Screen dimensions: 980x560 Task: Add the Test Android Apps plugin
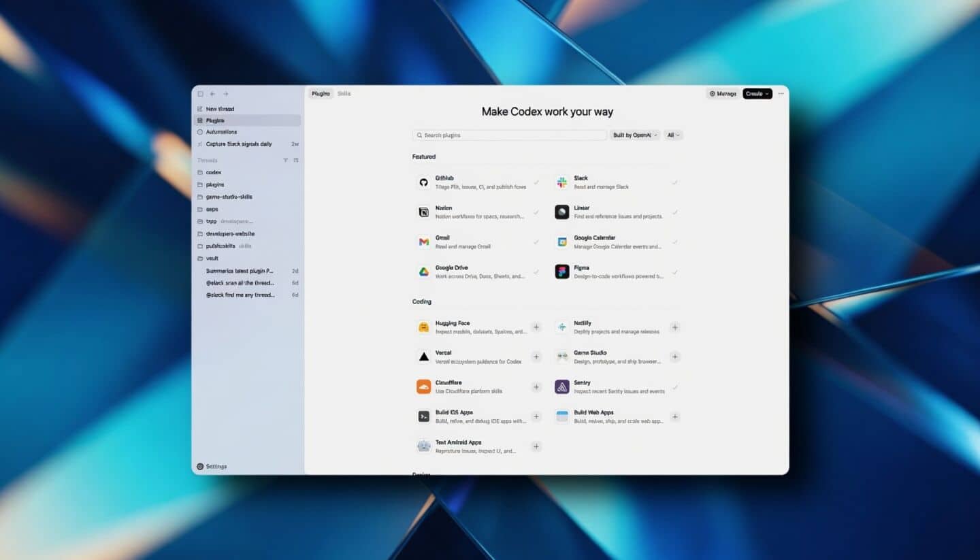[x=536, y=446]
